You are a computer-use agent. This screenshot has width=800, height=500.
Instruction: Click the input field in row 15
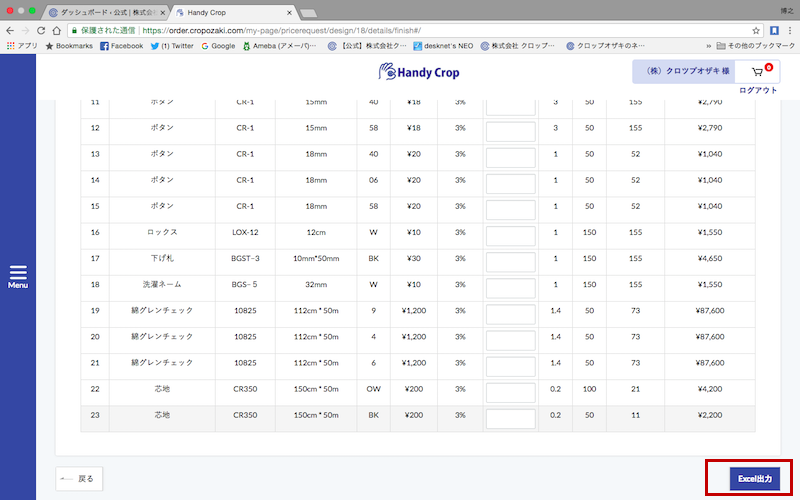pos(511,209)
